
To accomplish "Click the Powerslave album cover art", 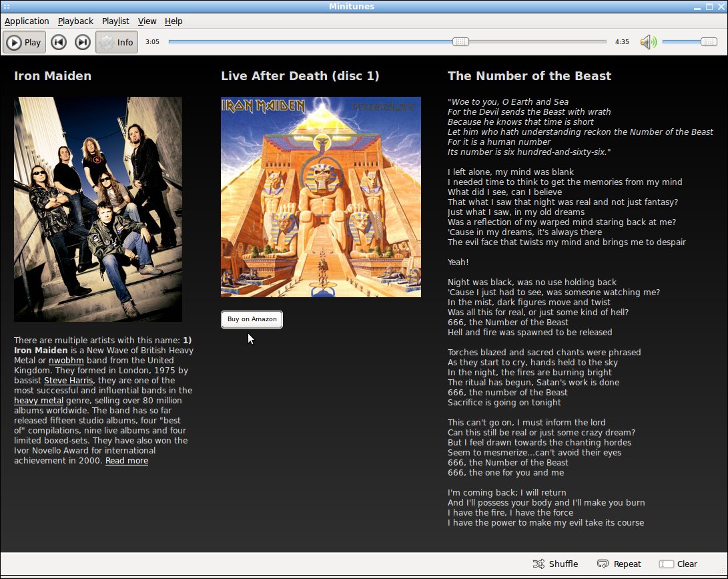I will (321, 197).
